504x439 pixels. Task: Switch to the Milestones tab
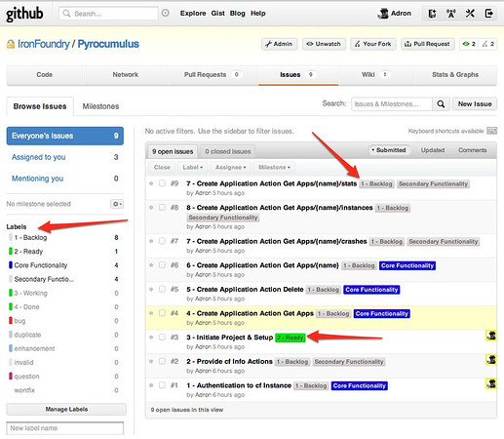pos(100,106)
